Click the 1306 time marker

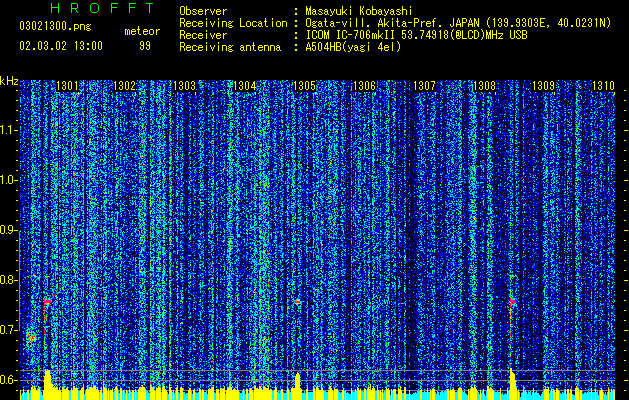point(365,85)
